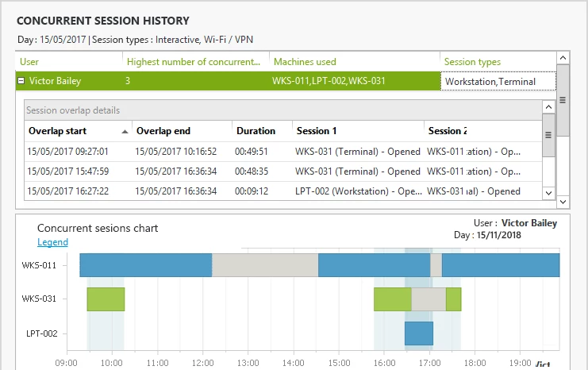Screen dimensions: 588x370
Task: Click the overlap details scrollbar up arrow
Action: pos(548,107)
